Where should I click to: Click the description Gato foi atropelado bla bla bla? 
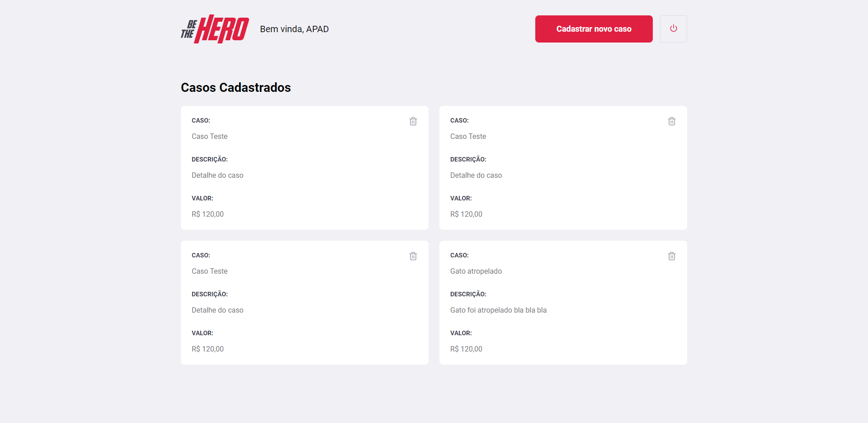(498, 310)
